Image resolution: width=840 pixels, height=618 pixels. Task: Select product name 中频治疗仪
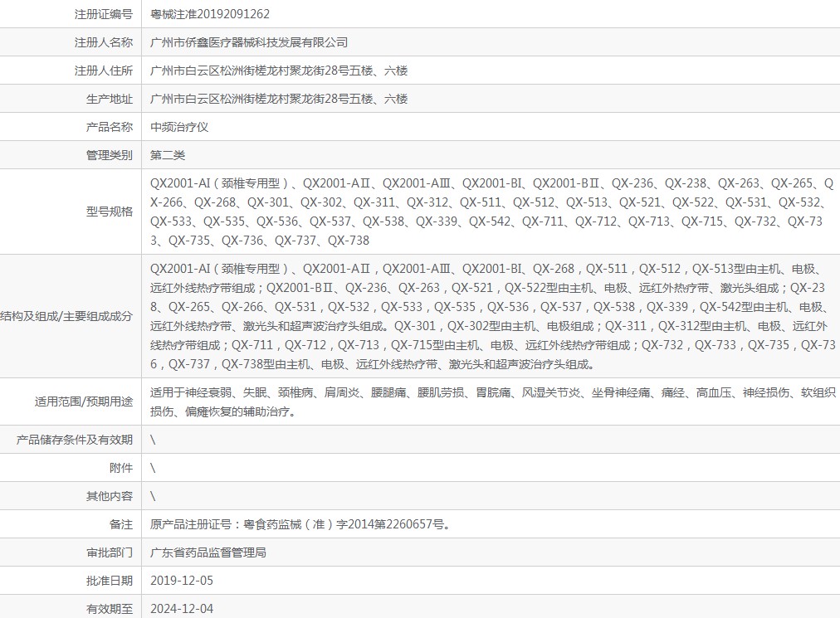[179, 127]
